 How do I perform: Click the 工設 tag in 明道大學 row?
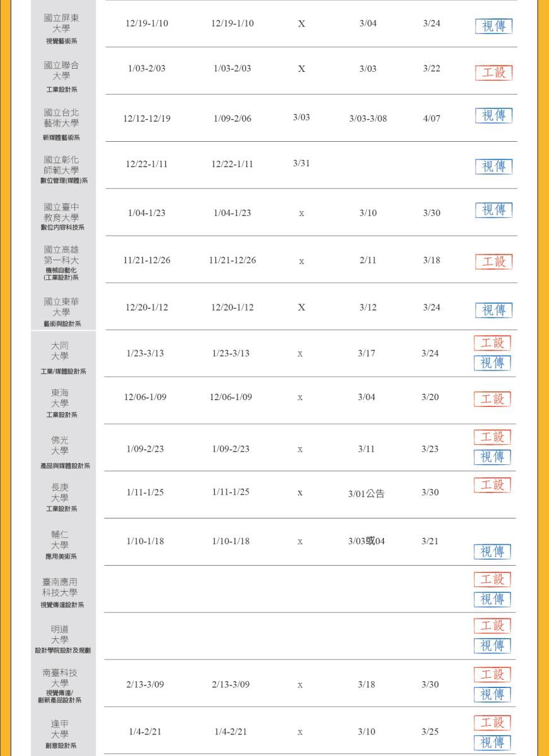point(492,626)
